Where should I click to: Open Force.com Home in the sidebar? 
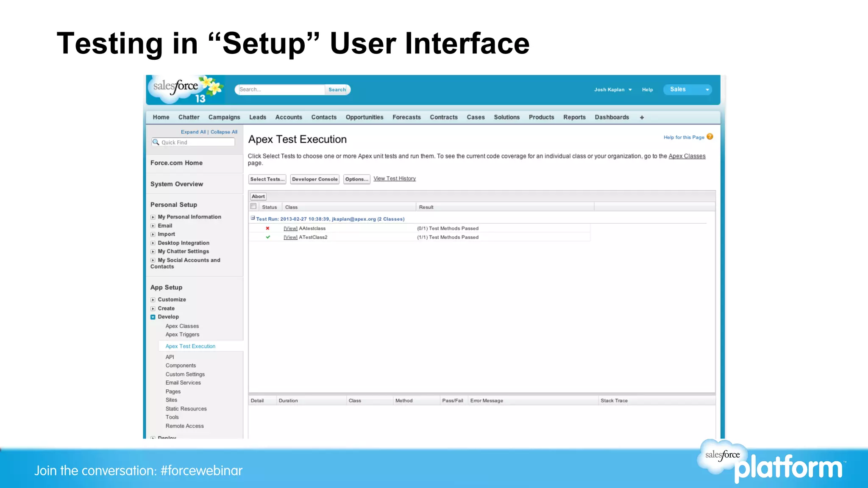point(176,163)
